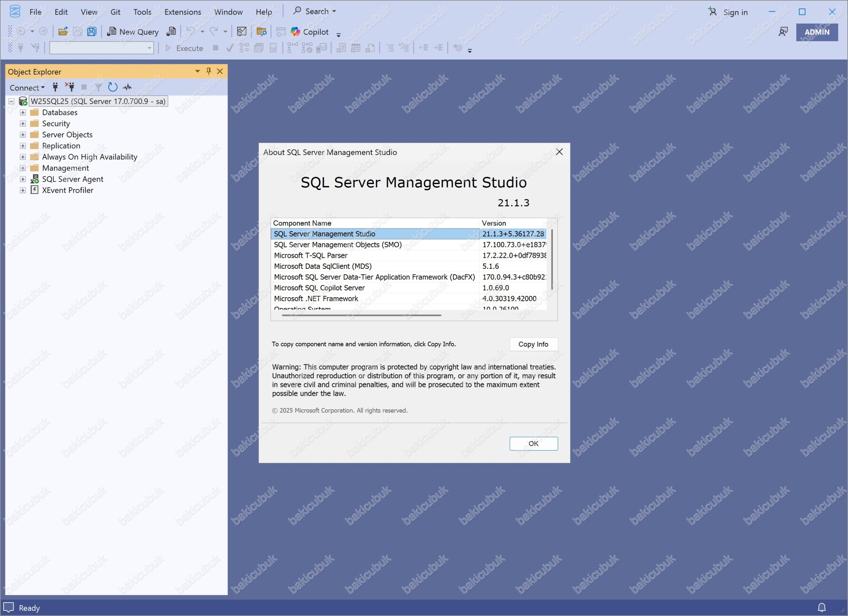This screenshot has height=616, width=848.
Task: Click the Send Feedback icon near ADMIN
Action: (783, 32)
